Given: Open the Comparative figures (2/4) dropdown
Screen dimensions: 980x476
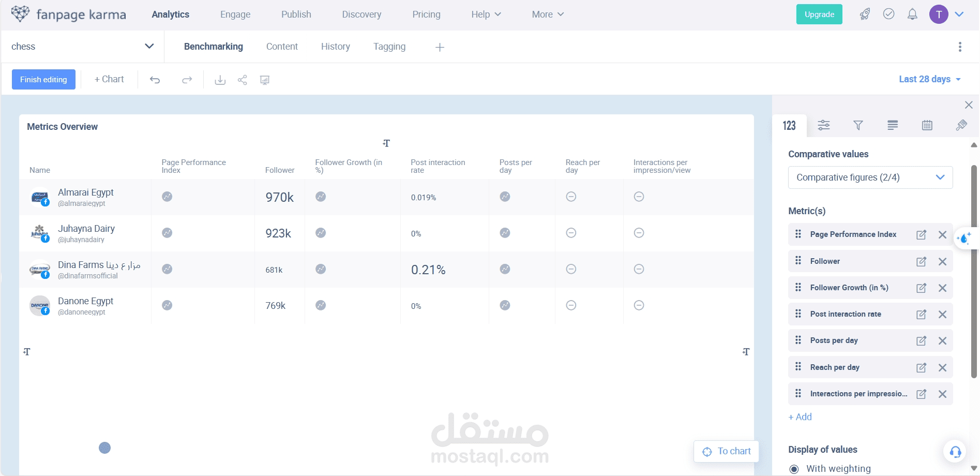Looking at the screenshot, I should point(870,177).
